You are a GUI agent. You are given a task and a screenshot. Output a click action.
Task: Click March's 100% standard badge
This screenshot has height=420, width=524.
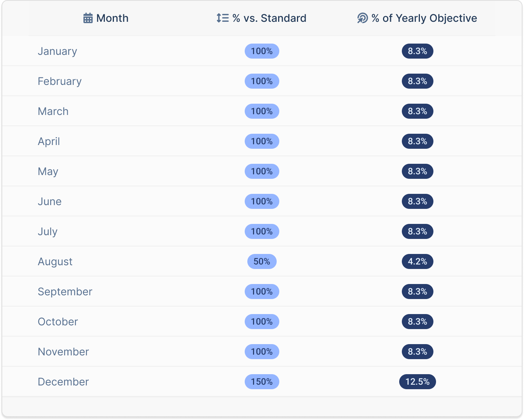(x=262, y=111)
